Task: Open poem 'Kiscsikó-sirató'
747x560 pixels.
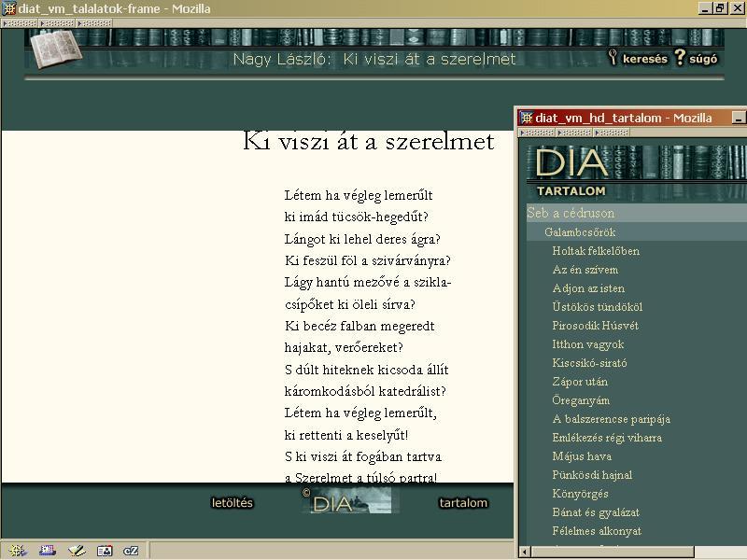Action: tap(589, 362)
